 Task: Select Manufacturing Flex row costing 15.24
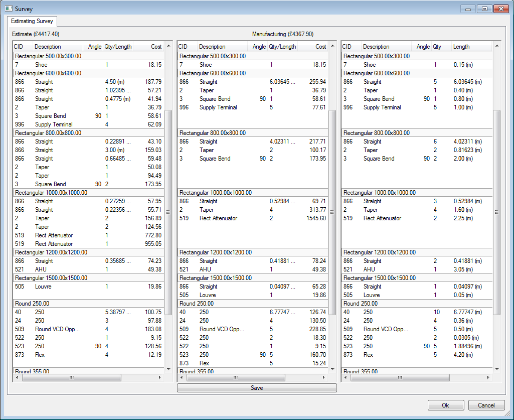(253, 363)
